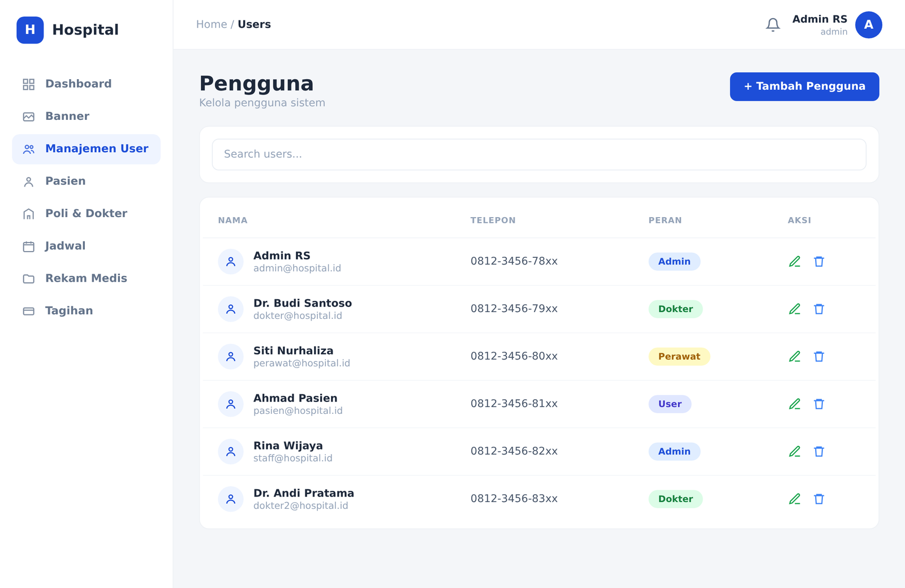The image size is (905, 588).
Task: Click the Admin RS profile name
Action: tap(820, 19)
